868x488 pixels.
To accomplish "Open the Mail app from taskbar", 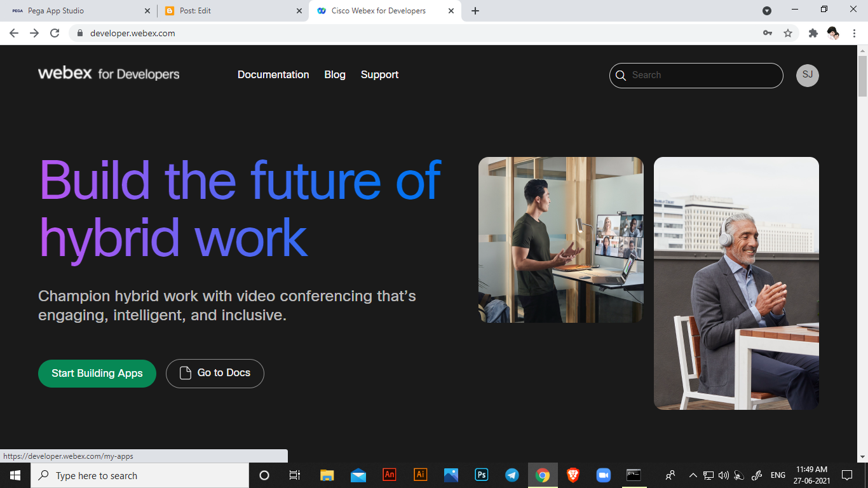I will [x=358, y=475].
